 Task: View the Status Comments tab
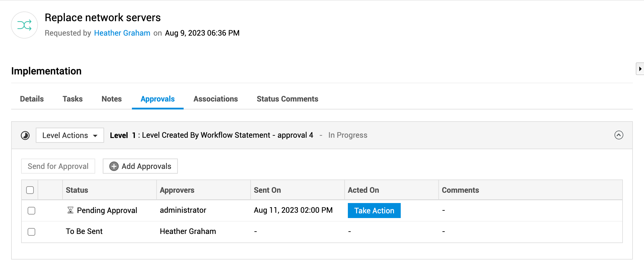287,99
